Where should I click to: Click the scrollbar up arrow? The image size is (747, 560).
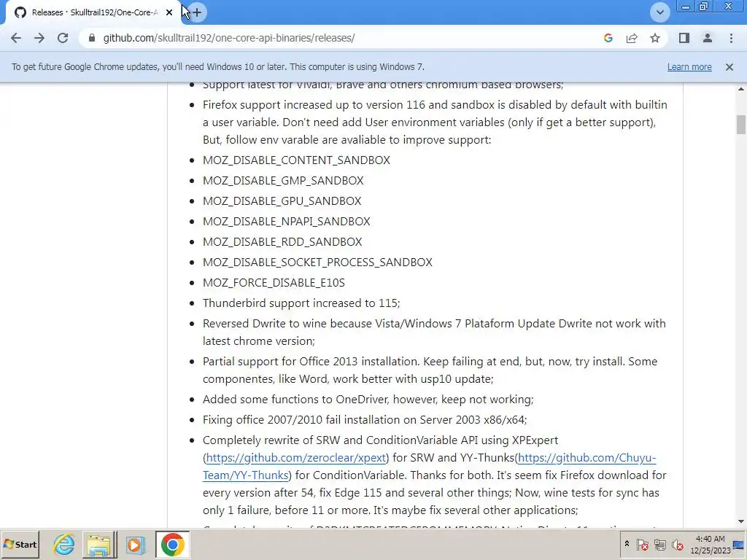click(740, 89)
